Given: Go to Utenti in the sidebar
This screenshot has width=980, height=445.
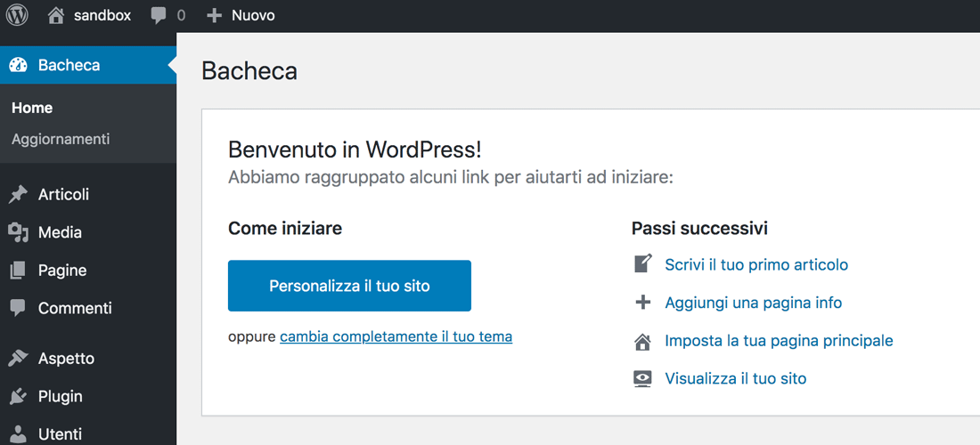Looking at the screenshot, I should coord(60,434).
